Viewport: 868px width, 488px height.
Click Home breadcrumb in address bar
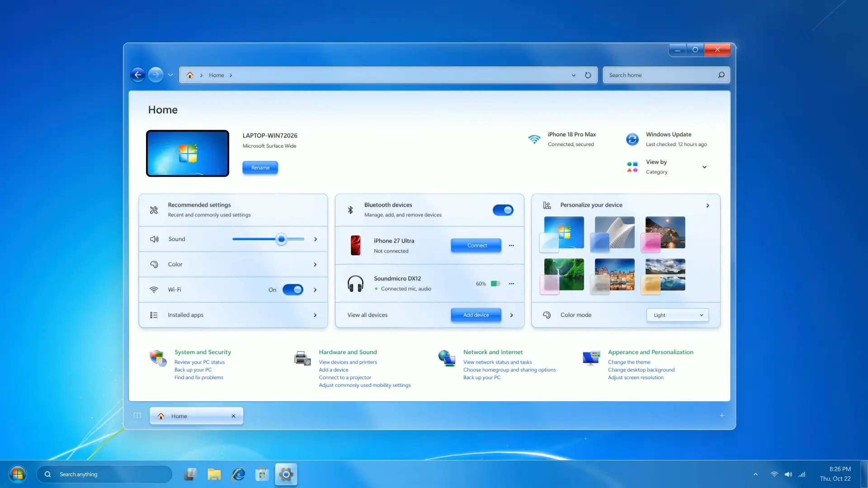click(216, 75)
